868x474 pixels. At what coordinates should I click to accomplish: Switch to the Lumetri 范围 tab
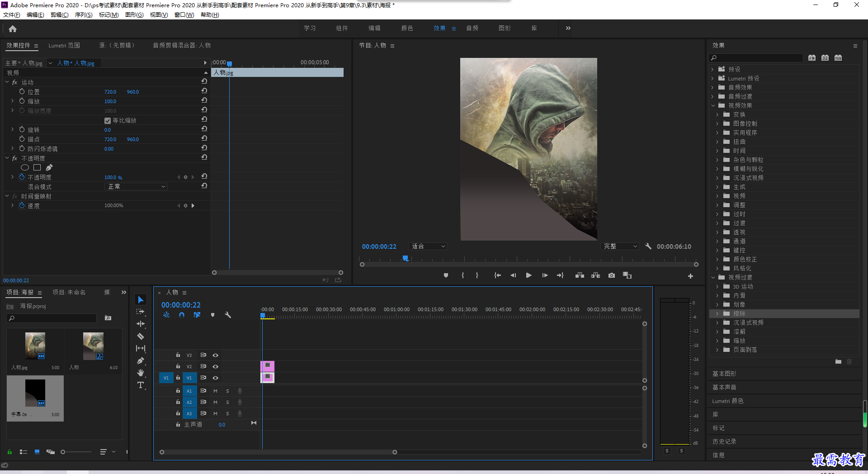coord(64,46)
